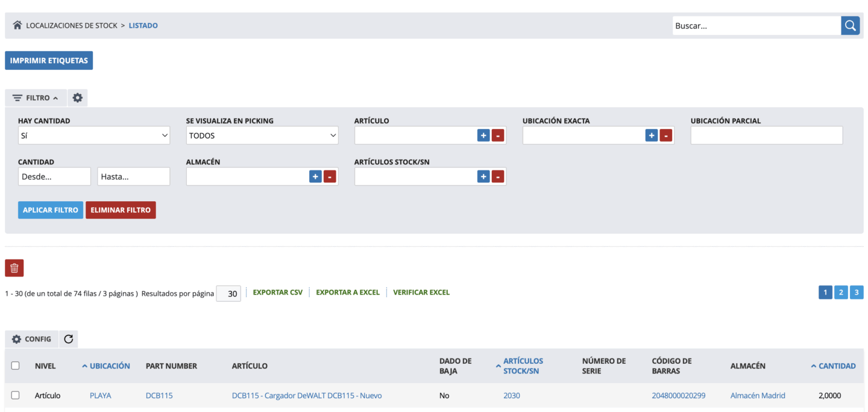The width and height of the screenshot is (868, 412).
Task: Click the magnifier search icon
Action: (850, 25)
